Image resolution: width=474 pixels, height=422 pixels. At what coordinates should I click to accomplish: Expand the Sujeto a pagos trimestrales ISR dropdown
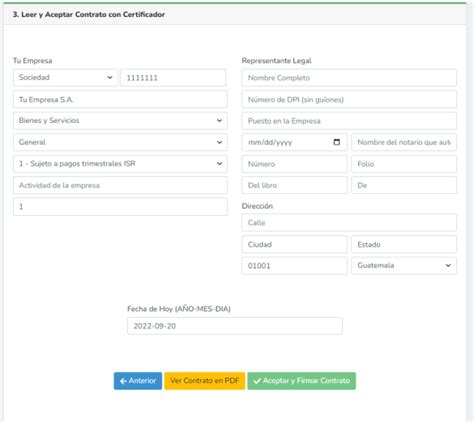120,164
